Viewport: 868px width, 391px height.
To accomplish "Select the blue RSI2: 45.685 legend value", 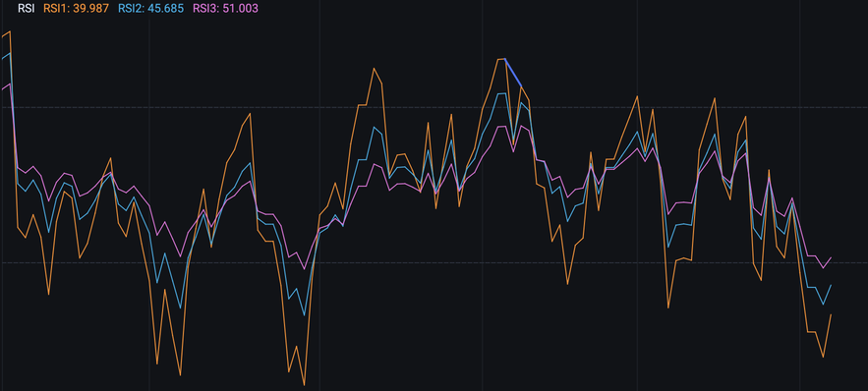I will click(151, 8).
